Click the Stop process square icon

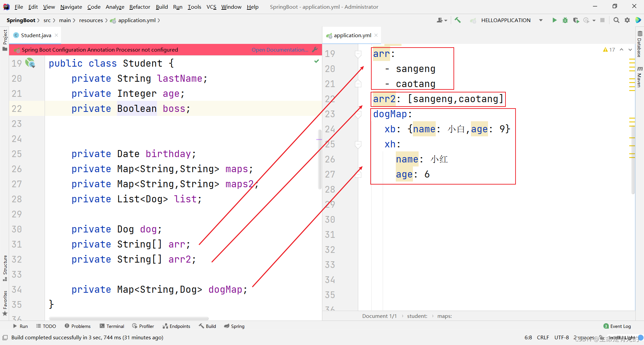click(602, 20)
